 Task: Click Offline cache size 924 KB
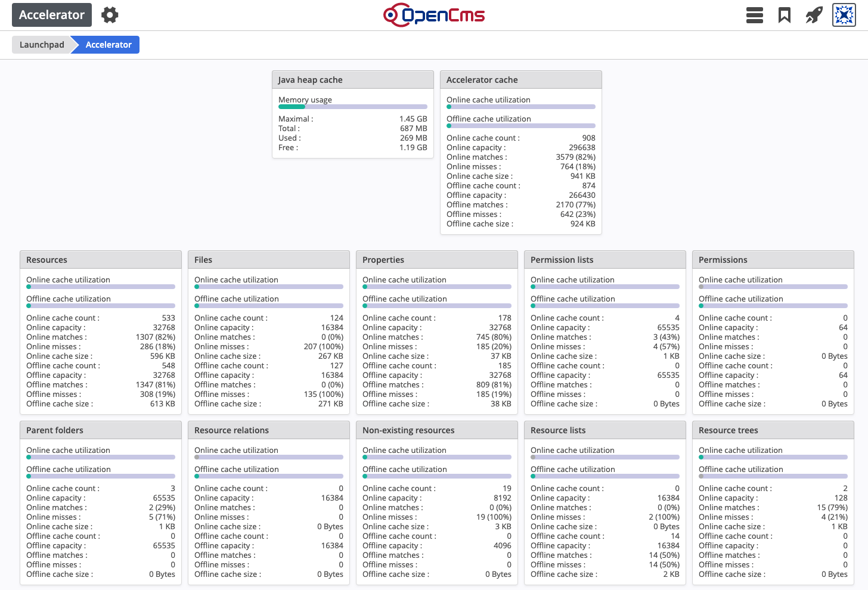(582, 223)
